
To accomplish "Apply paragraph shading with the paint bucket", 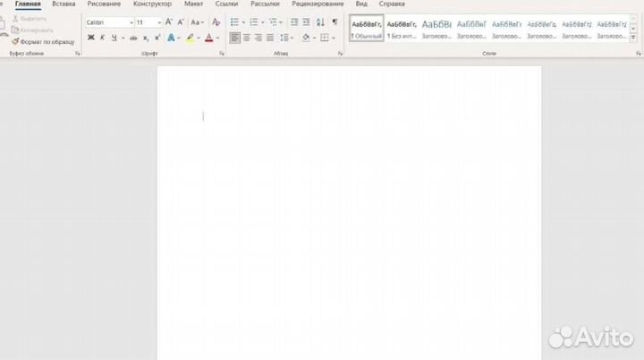I will [x=306, y=38].
